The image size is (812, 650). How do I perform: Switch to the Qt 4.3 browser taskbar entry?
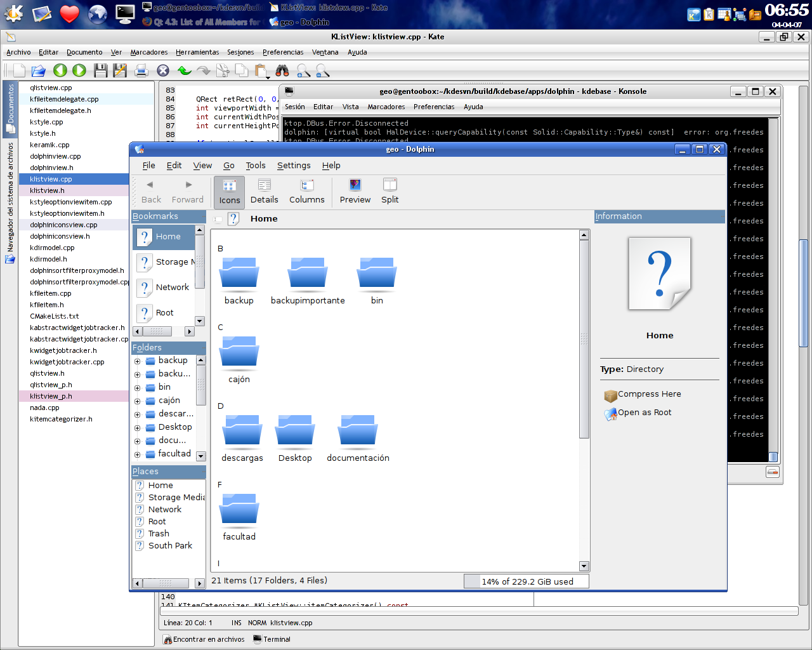pyautogui.click(x=202, y=22)
